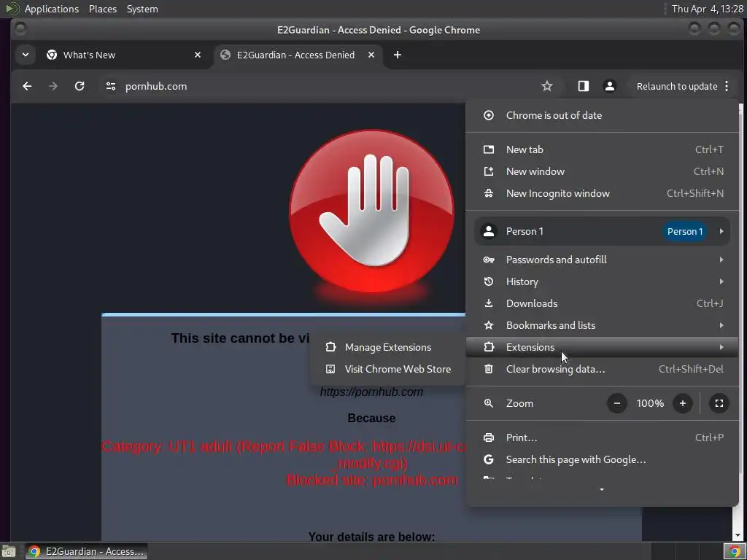This screenshot has height=560, width=747.
Task: Click the trash icon beside Clear browsing data
Action: pos(489,369)
